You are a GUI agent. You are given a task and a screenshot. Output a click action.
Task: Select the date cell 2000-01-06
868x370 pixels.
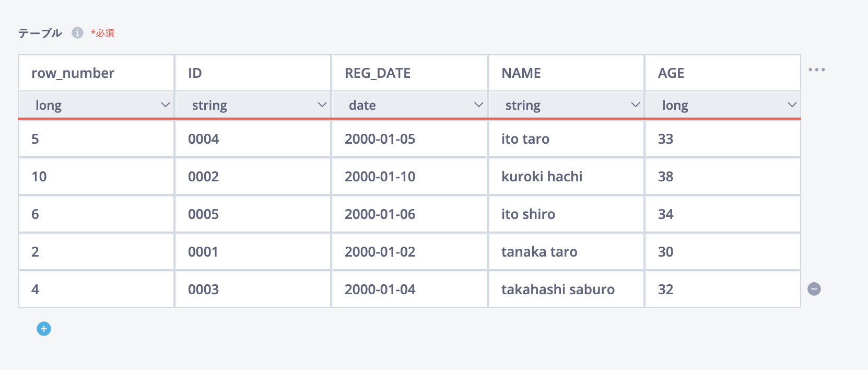(x=410, y=214)
